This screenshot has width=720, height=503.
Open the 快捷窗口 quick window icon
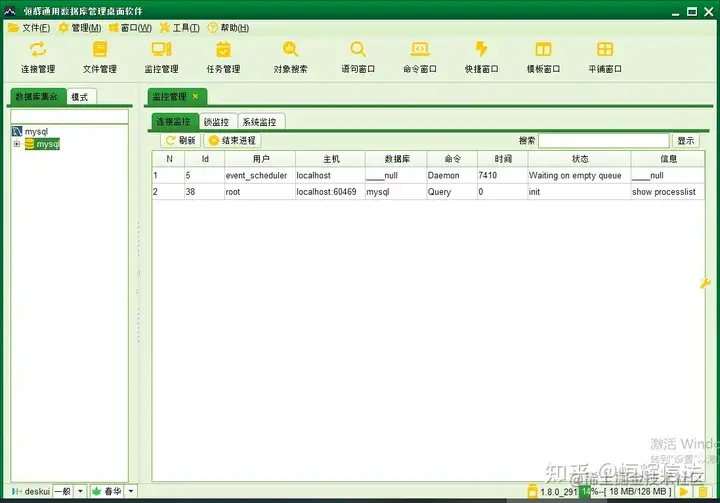tap(481, 49)
